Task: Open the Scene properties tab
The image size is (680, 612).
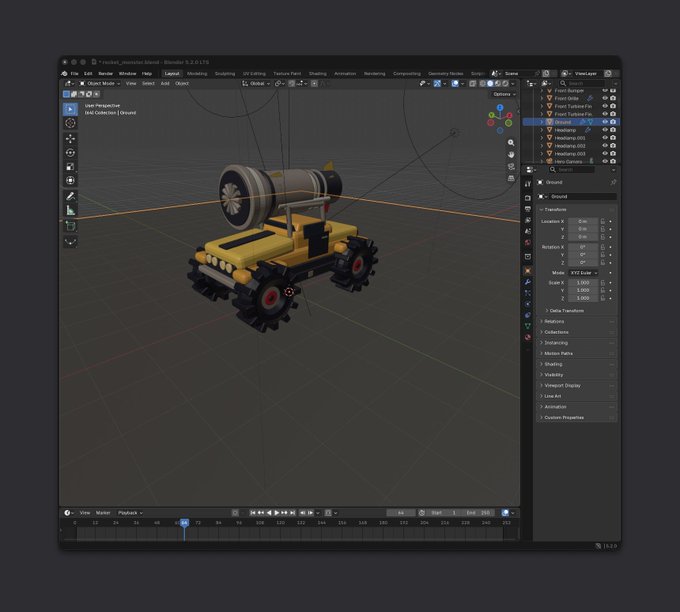Action: coord(528,232)
